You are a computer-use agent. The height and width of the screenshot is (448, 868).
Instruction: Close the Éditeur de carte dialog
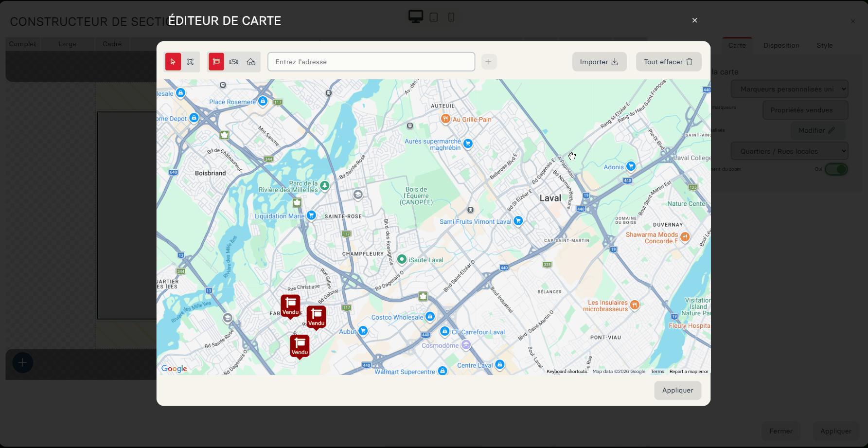coord(694,20)
